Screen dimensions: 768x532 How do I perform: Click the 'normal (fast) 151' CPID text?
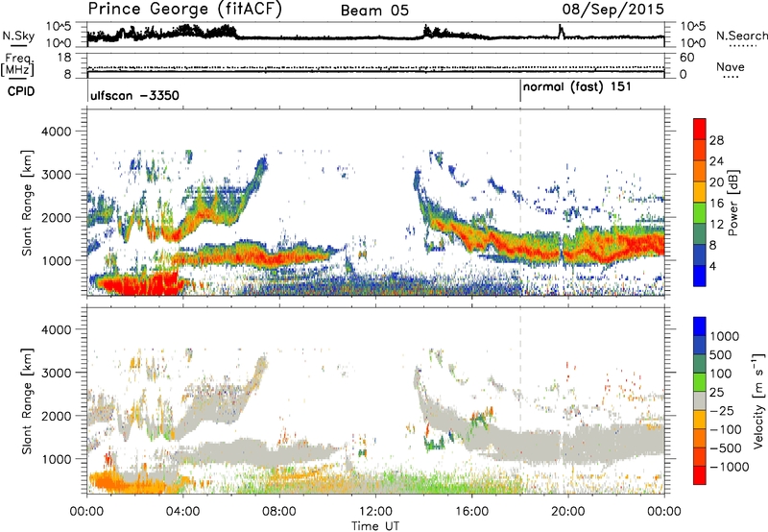pyautogui.click(x=577, y=87)
